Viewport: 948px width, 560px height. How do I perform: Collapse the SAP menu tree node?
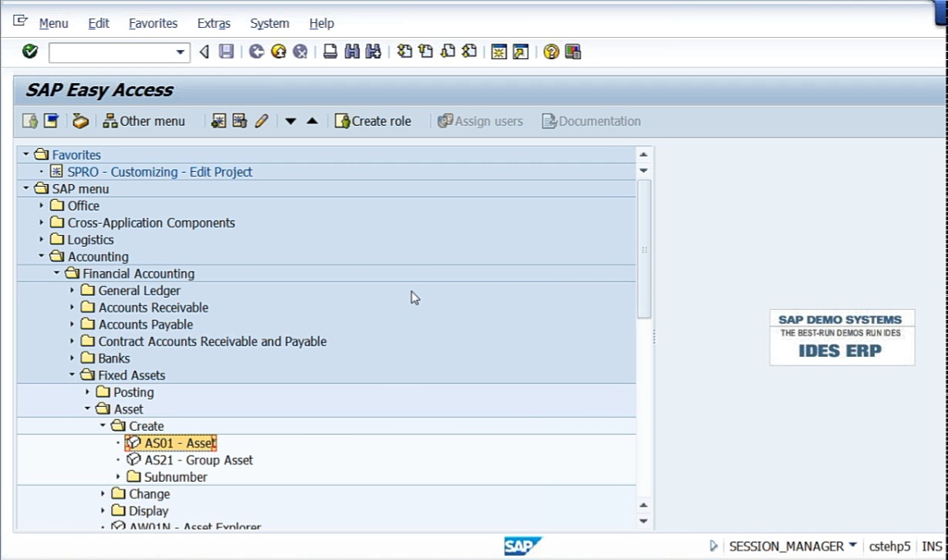(26, 188)
